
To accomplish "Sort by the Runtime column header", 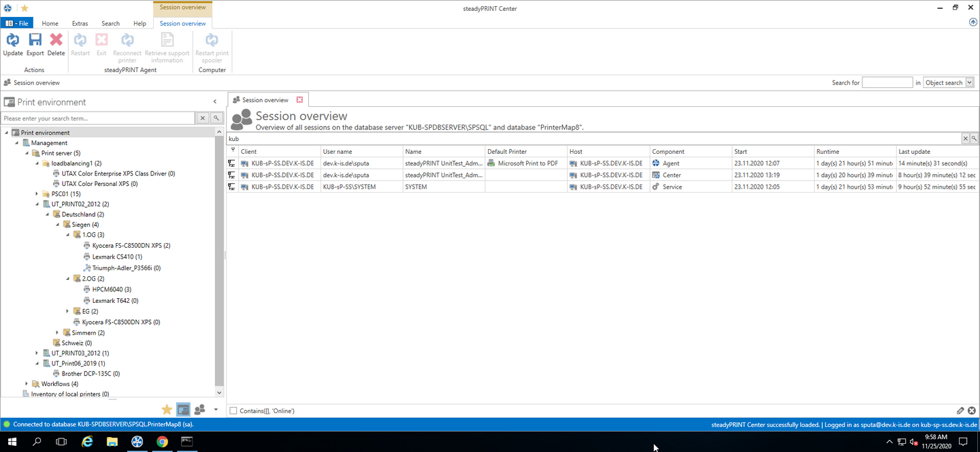I will [854, 151].
